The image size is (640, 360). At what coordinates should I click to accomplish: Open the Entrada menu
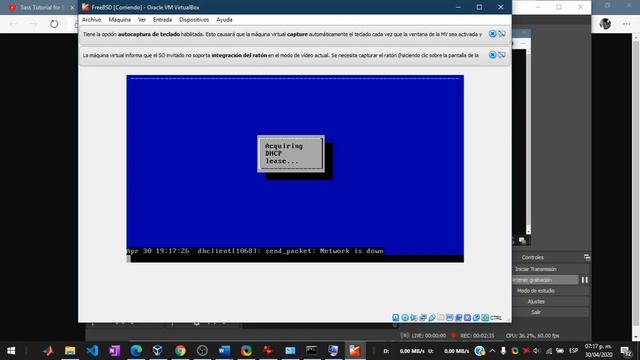(x=162, y=20)
